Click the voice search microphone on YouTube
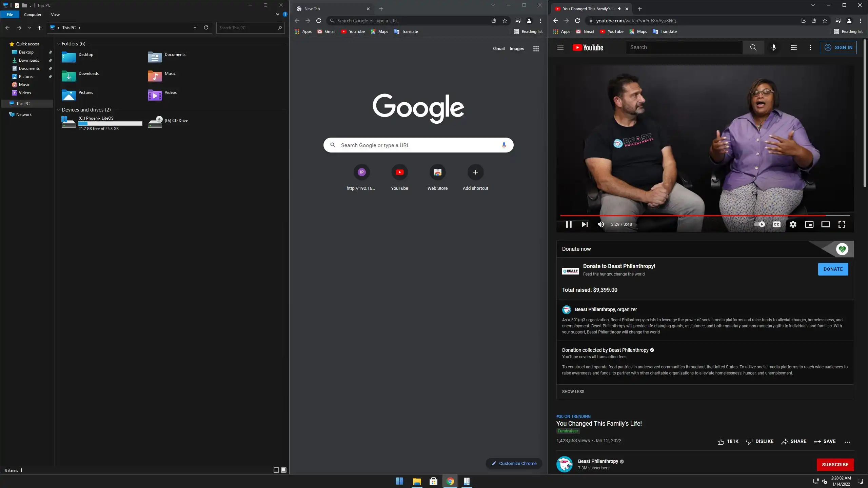The width and height of the screenshot is (868, 488). tap(773, 47)
